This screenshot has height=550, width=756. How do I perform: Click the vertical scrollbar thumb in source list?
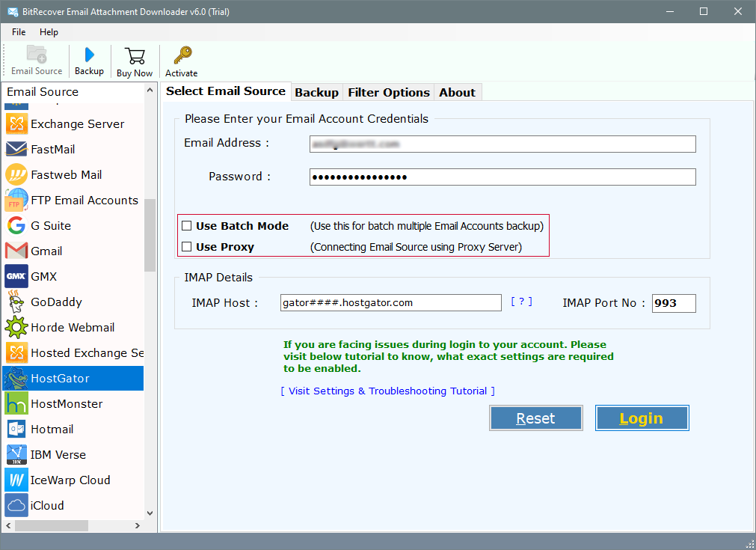[150, 236]
